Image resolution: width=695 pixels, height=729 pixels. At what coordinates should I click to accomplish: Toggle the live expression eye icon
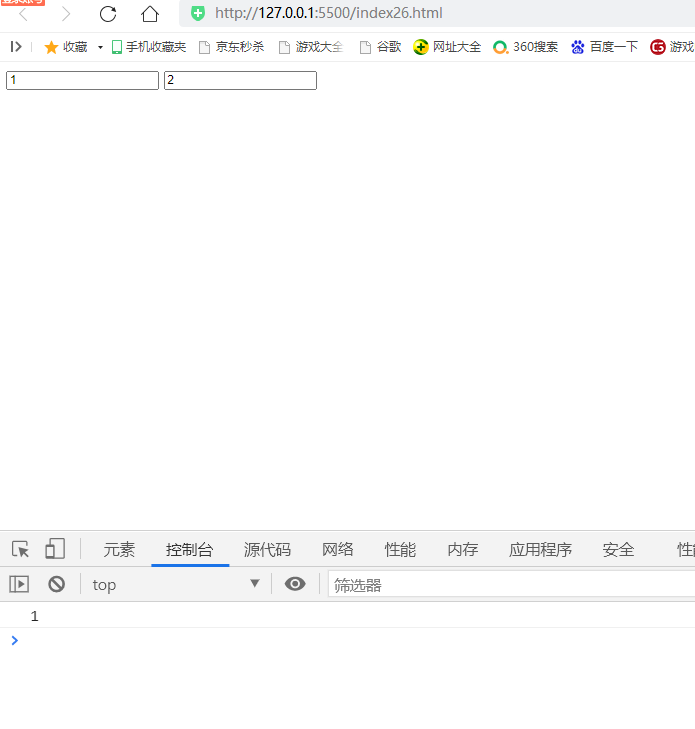[295, 584]
